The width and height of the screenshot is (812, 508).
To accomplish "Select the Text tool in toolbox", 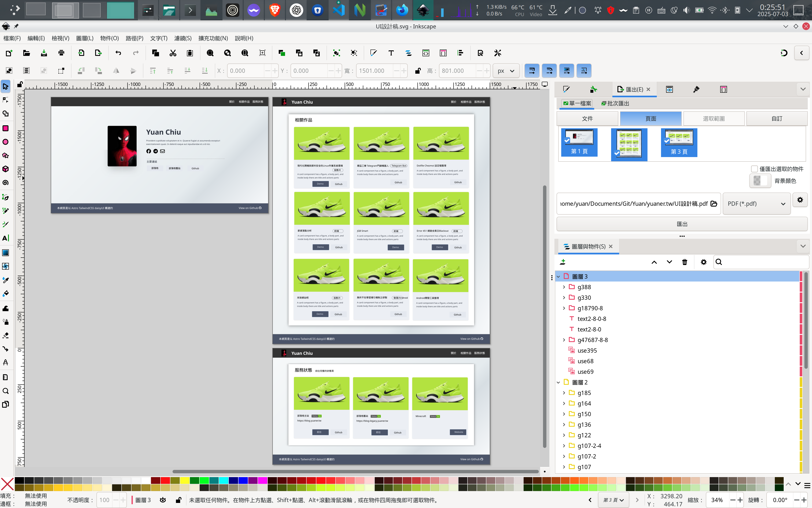I will coord(6,238).
